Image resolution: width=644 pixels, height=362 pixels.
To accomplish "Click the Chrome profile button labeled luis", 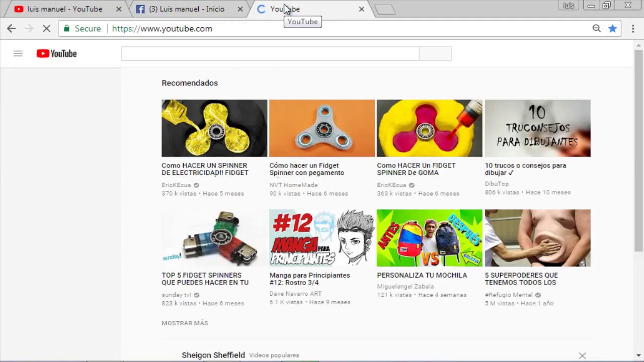I will 569,6.
